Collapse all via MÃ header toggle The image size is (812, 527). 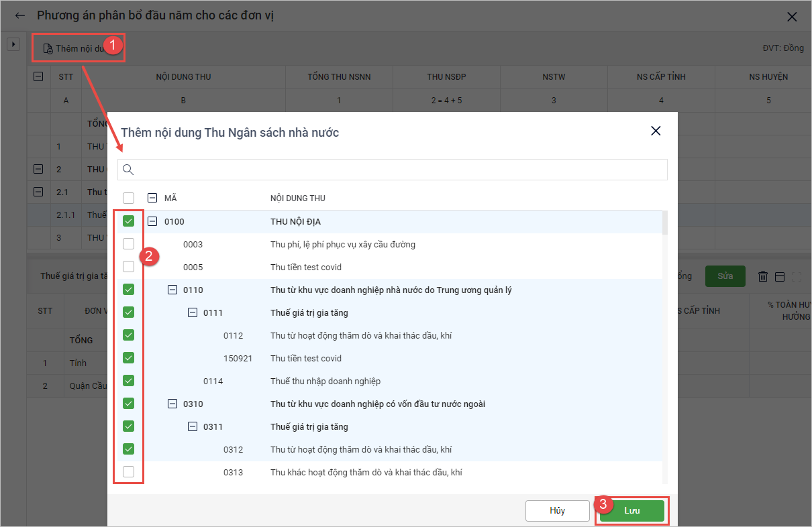(x=152, y=198)
